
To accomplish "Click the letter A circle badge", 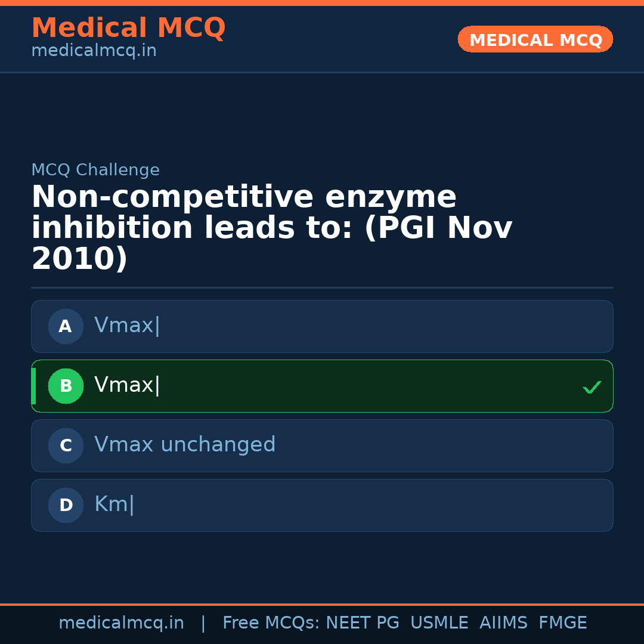I will pyautogui.click(x=66, y=326).
